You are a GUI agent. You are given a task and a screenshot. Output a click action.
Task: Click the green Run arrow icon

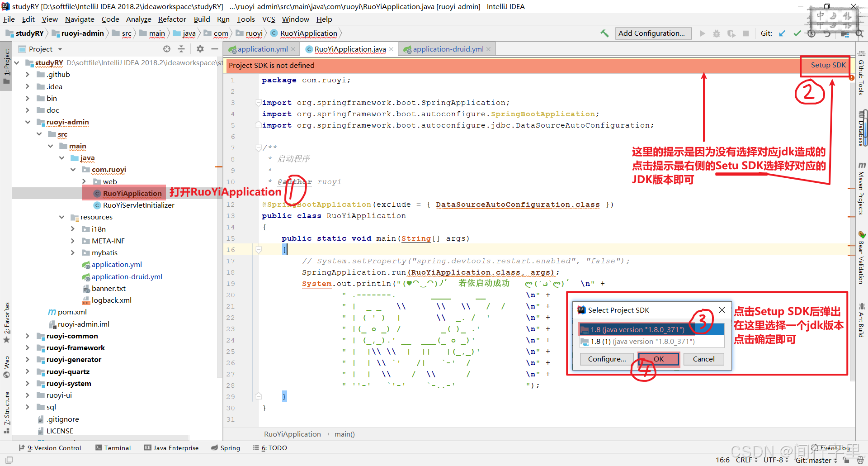pyautogui.click(x=702, y=33)
